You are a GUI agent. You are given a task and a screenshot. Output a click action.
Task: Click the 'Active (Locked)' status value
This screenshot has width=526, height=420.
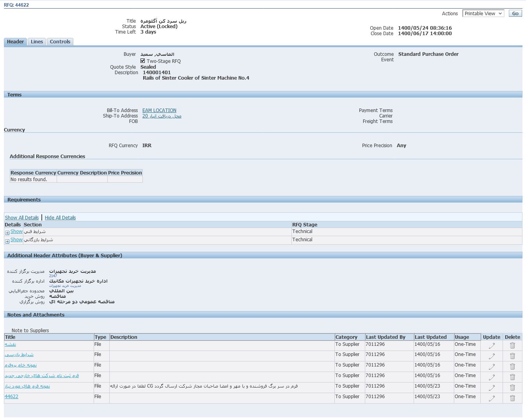[x=159, y=27]
